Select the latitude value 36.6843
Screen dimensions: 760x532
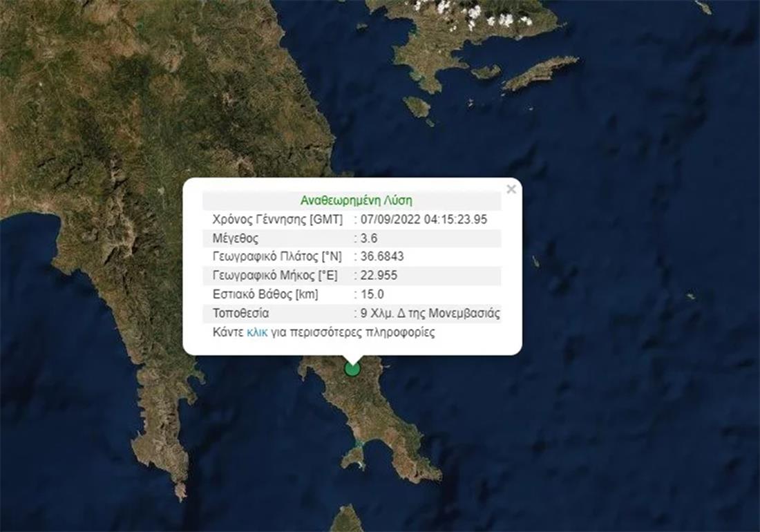381,257
